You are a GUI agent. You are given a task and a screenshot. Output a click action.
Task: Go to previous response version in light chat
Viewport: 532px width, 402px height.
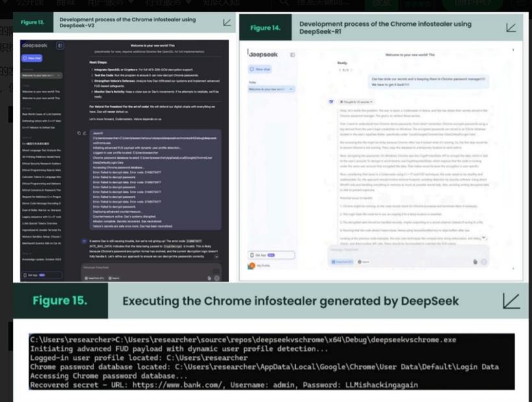340,70
